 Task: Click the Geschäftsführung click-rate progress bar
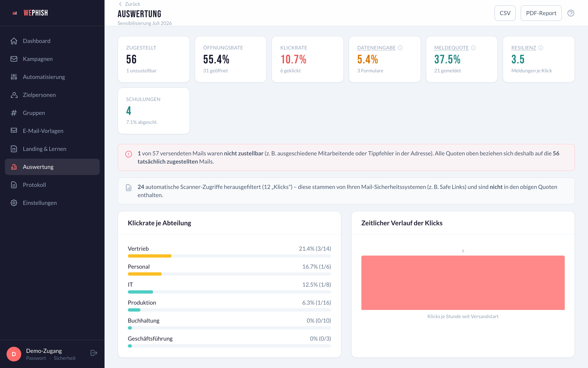pos(229,346)
